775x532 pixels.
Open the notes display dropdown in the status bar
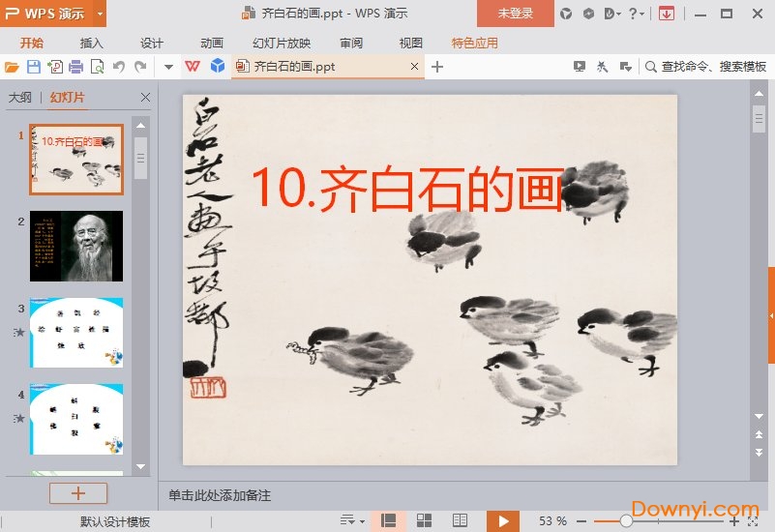352,520
